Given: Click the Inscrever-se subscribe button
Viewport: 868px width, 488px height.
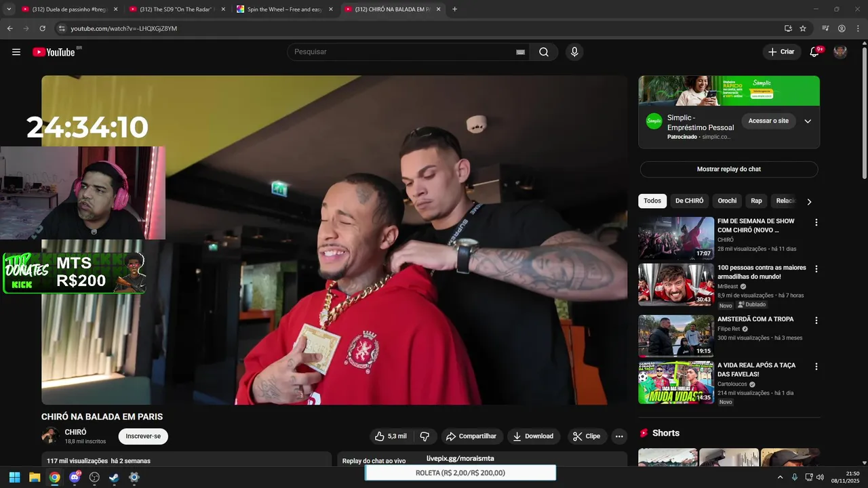Looking at the screenshot, I should coord(143,436).
